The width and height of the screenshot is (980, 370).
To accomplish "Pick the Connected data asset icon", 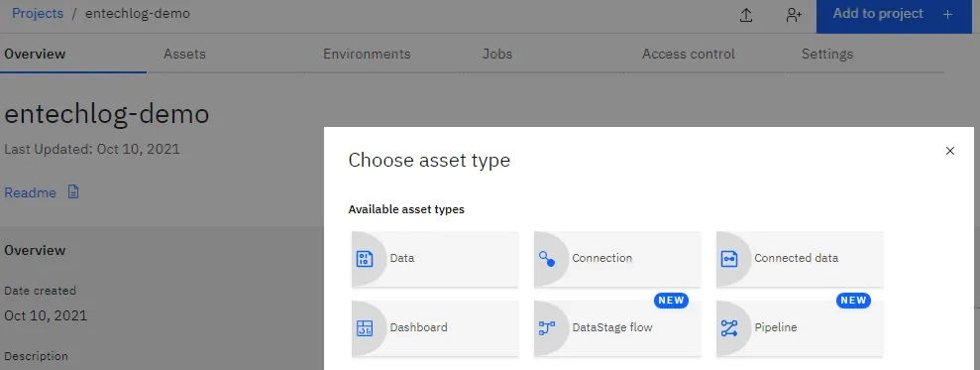I will pos(729,259).
